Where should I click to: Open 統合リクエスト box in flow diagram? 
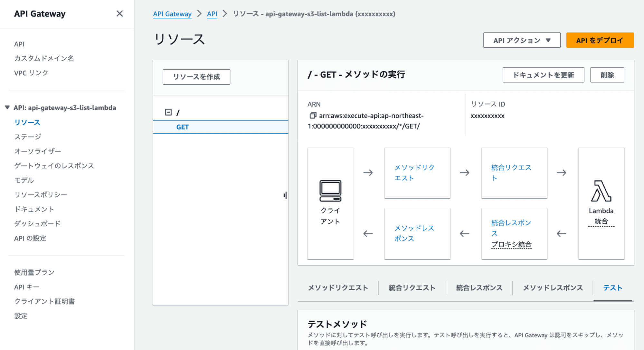(x=514, y=173)
